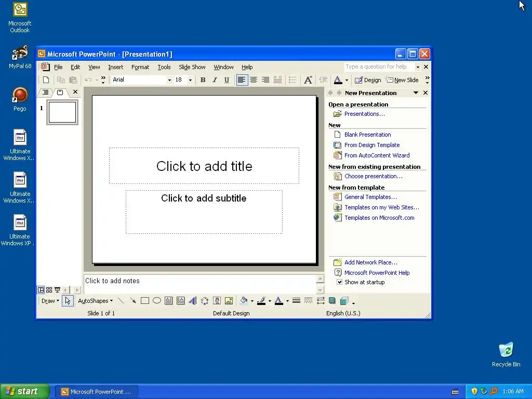Click the Increase Font Size icon
Image resolution: width=532 pixels, height=399 pixels.
308,80
